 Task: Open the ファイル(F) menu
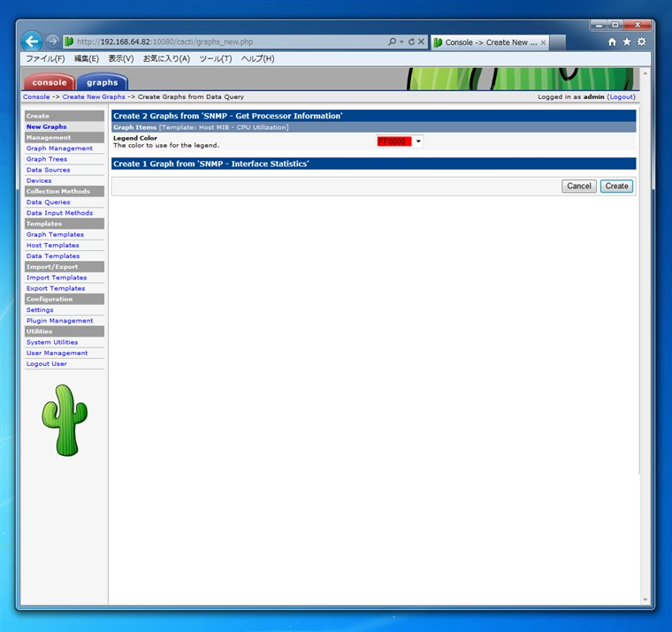tap(45, 58)
